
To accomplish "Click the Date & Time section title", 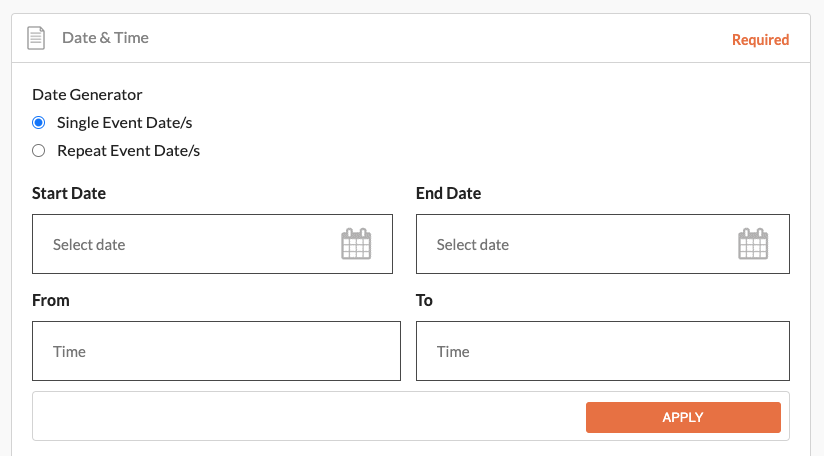I will coord(105,38).
